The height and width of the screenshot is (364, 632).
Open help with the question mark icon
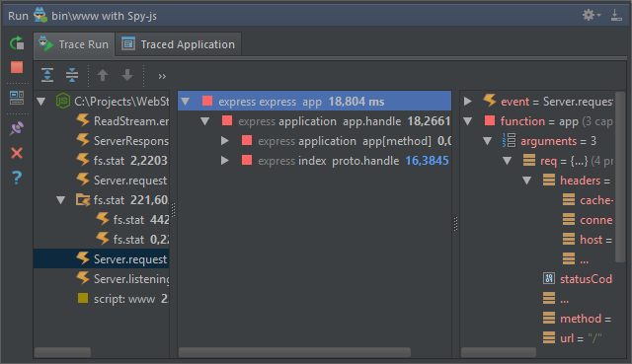[17, 178]
